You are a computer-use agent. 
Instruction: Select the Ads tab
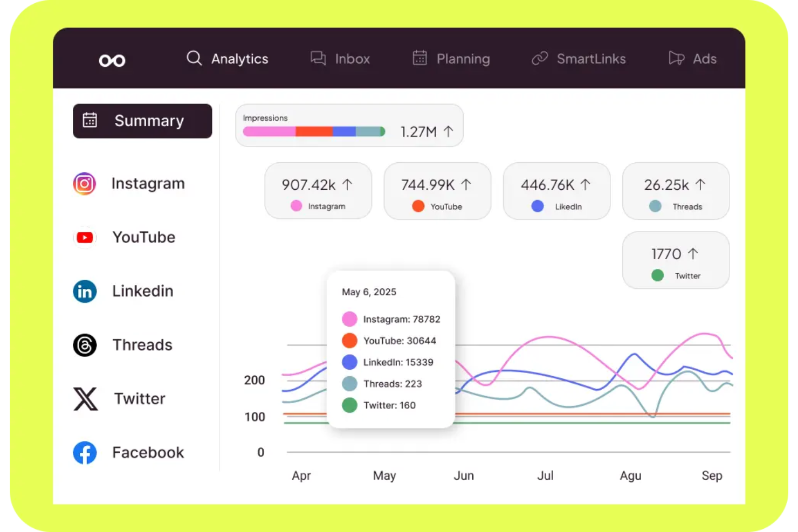pos(705,59)
